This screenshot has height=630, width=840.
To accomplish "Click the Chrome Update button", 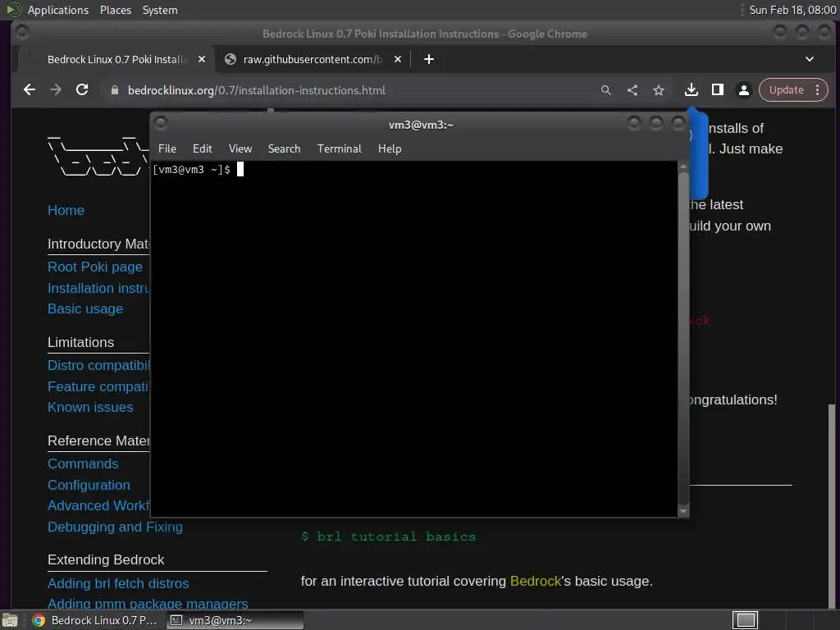I will (787, 90).
